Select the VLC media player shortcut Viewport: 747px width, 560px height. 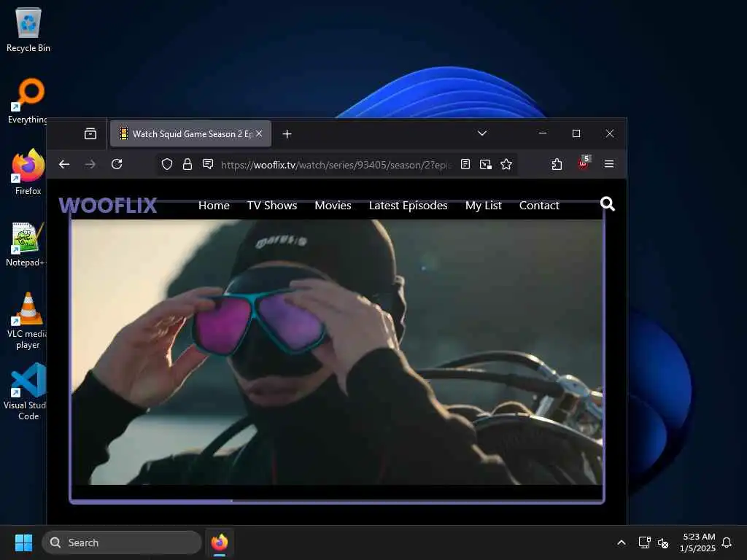pos(28,321)
